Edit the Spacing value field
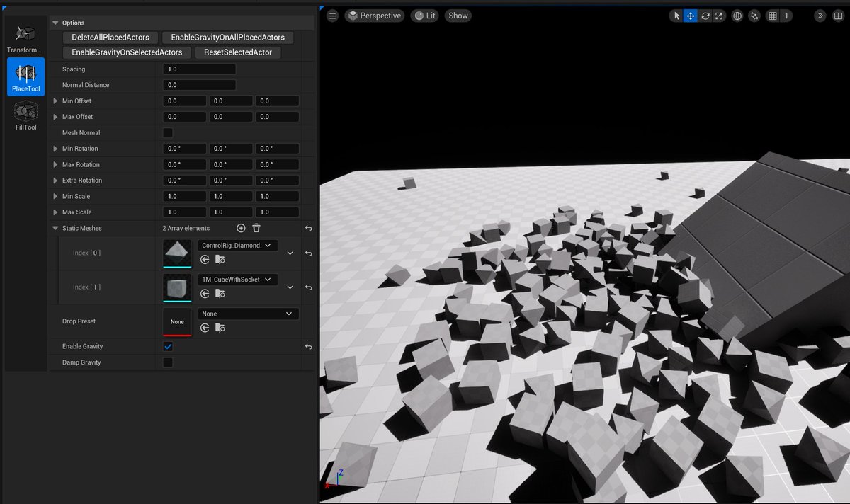Screen dimensions: 850x504 pos(199,69)
